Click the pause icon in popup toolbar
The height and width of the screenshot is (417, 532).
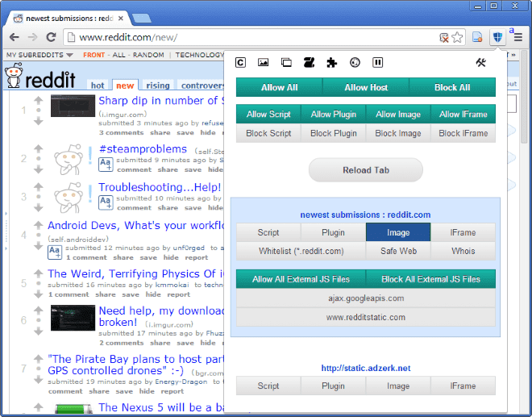coord(378,62)
